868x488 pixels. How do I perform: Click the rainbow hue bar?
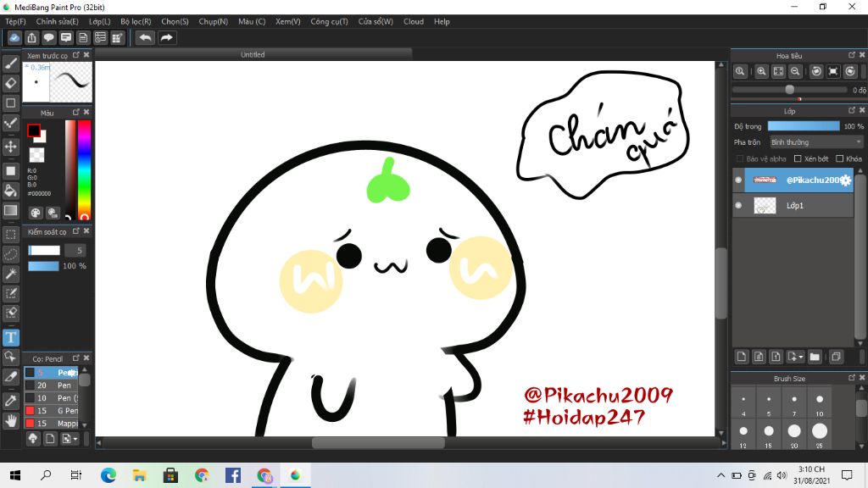tap(84, 169)
